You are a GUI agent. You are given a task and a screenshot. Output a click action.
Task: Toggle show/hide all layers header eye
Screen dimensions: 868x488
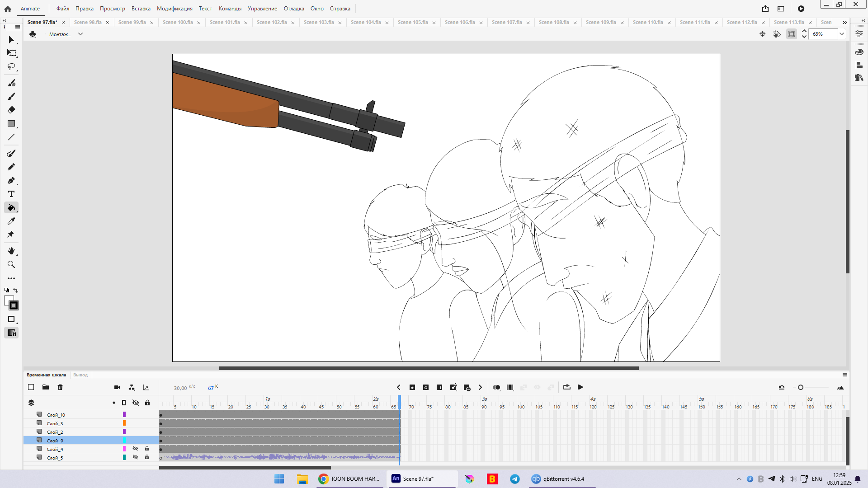click(136, 403)
